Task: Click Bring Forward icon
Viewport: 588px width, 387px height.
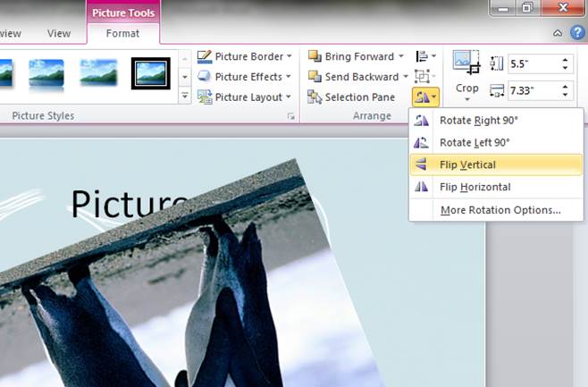Action: click(x=315, y=56)
